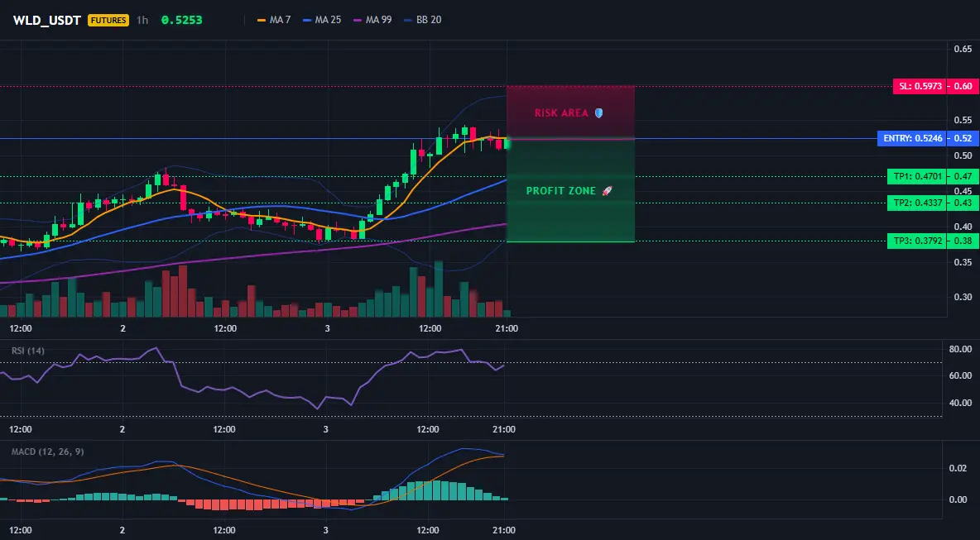Screen dimensions: 980x540
Task: Click the rocket icon in PROFIT ZONE
Action: pos(607,190)
